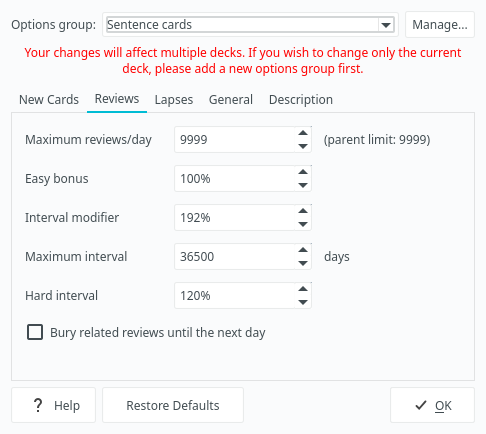The width and height of the screenshot is (486, 434).
Task: Decrease Maximum reviews/day with down arrow
Action: pyautogui.click(x=303, y=146)
